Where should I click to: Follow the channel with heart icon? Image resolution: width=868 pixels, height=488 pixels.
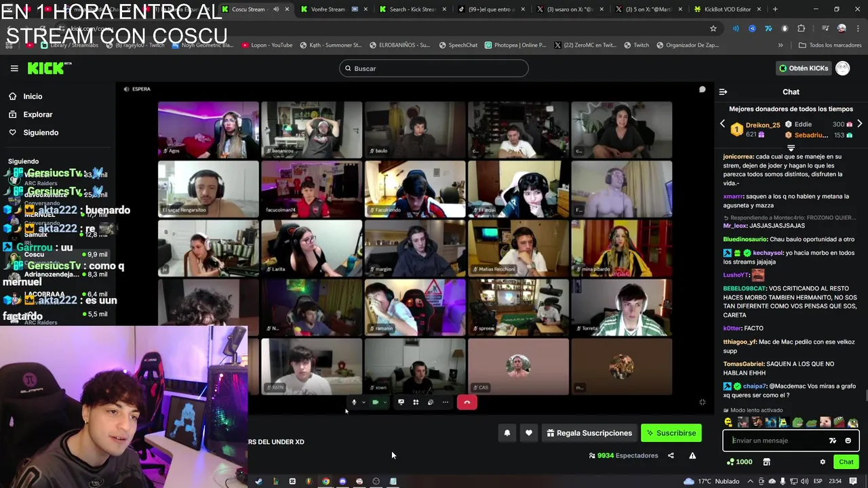click(529, 433)
